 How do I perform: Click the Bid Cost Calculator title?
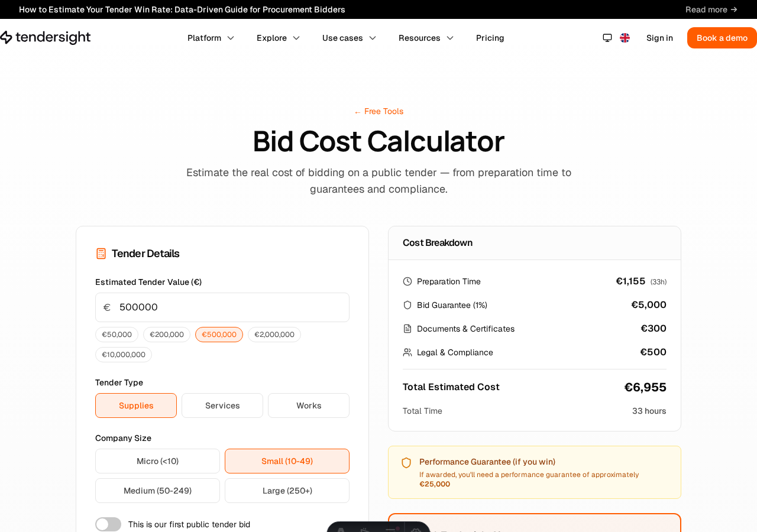378,141
